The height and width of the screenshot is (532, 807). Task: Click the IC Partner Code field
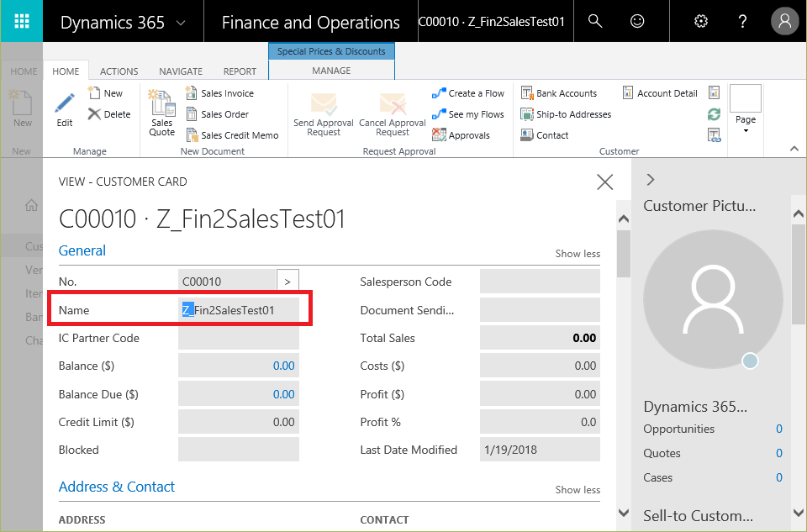(x=239, y=338)
